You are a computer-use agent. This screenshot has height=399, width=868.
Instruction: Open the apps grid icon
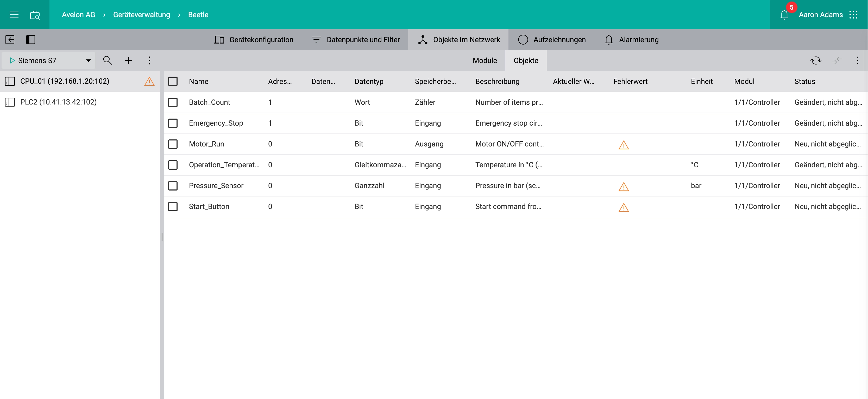853,15
